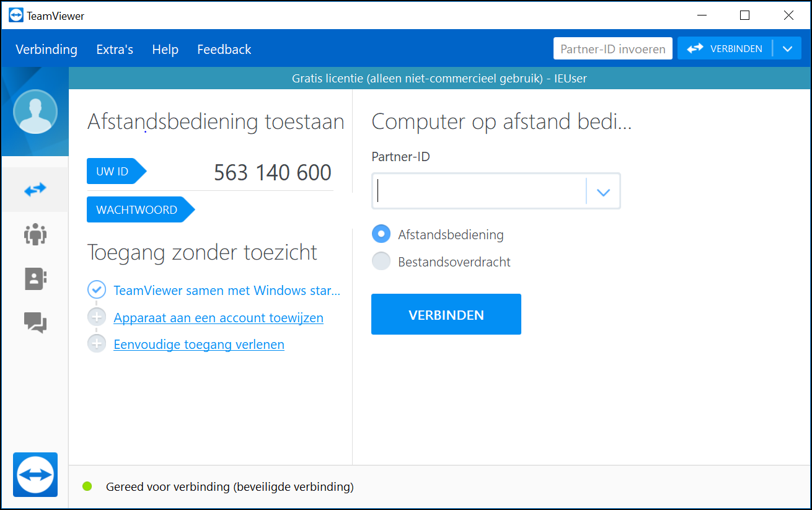812x510 pixels.
Task: Click the Toegang zonder toezicht heading
Action: coord(202,252)
